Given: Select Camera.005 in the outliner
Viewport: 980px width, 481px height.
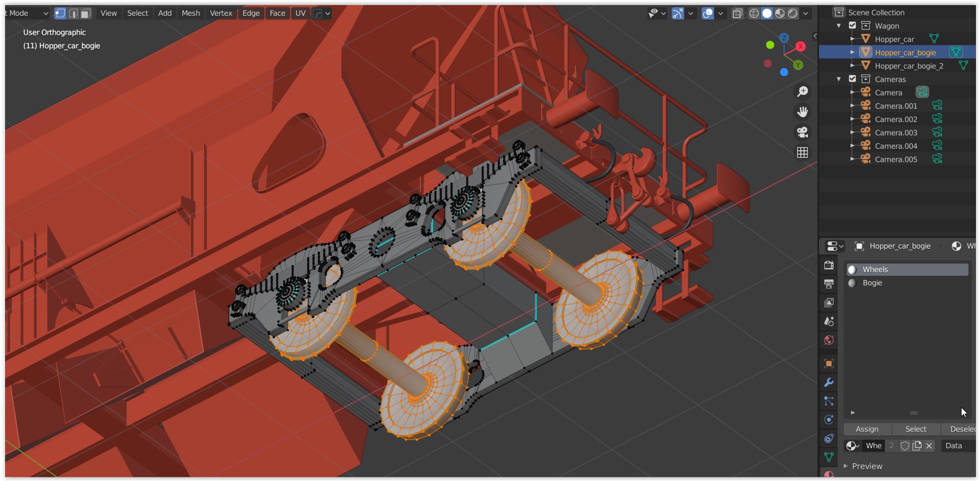Looking at the screenshot, I should (896, 159).
